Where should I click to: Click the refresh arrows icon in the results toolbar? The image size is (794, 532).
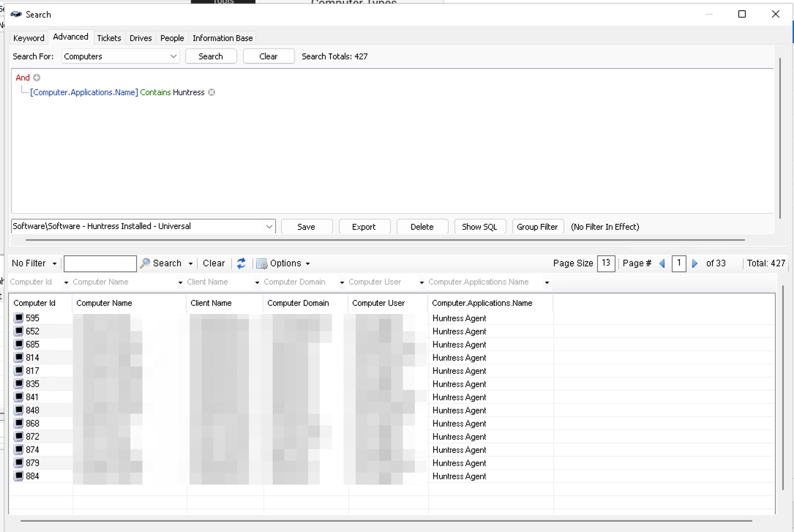click(x=241, y=263)
